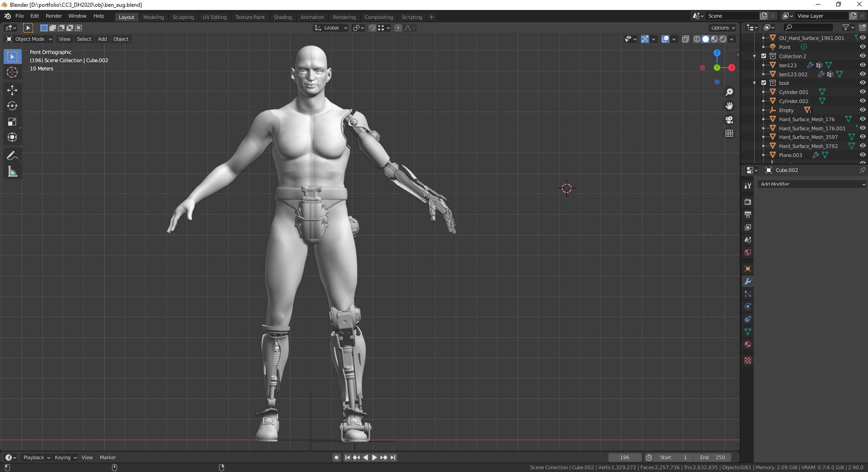Switch orthographic/perspective grid icon
The height and width of the screenshot is (472, 868).
point(729,133)
